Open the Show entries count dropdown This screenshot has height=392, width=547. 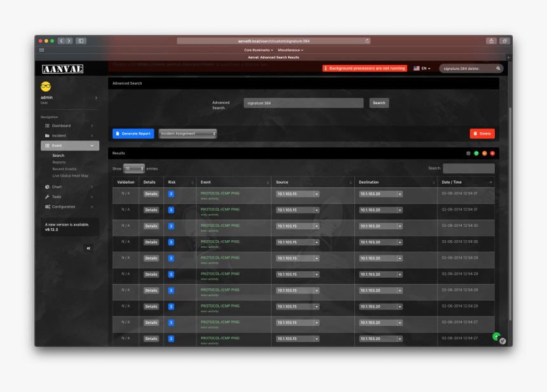coord(134,168)
